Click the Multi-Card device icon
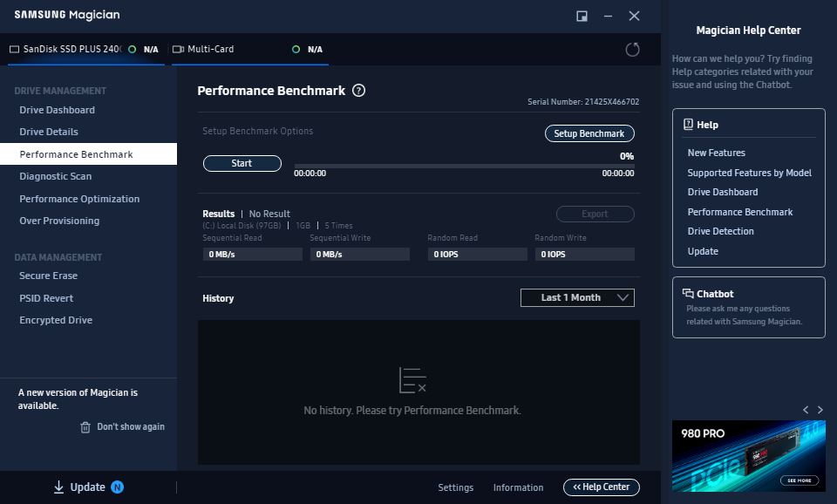This screenshot has width=837, height=504. pyautogui.click(x=178, y=49)
